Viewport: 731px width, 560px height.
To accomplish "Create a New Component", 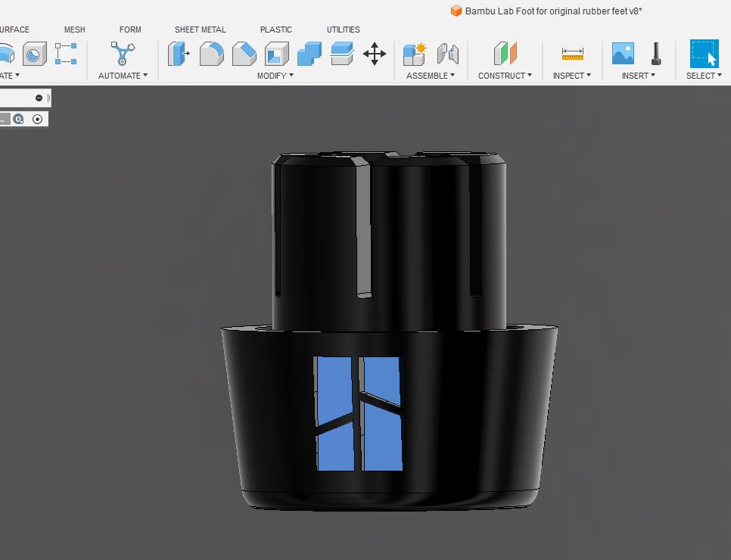I will (415, 54).
